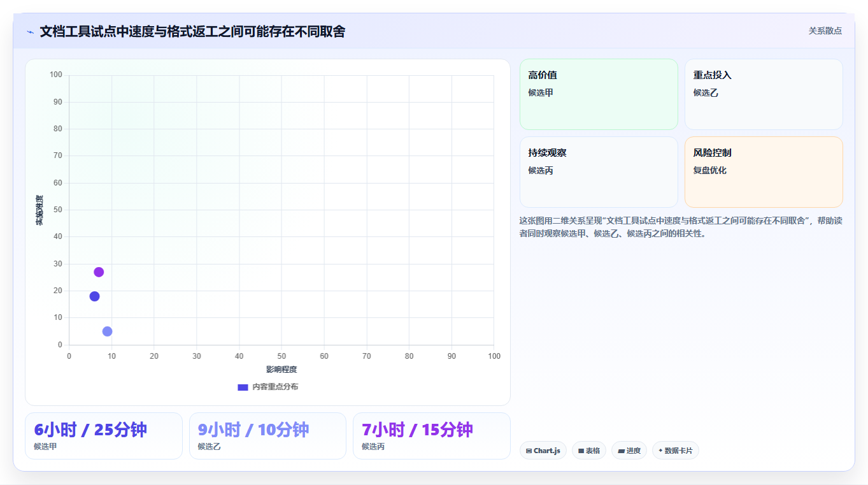This screenshot has width=868, height=485.
Task: Click the chart title heading text
Action: coord(192,32)
